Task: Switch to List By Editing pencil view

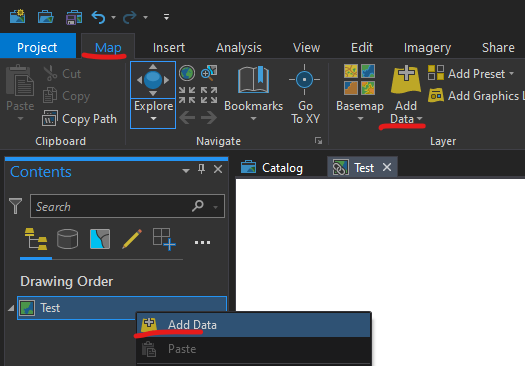Action: 132,239
